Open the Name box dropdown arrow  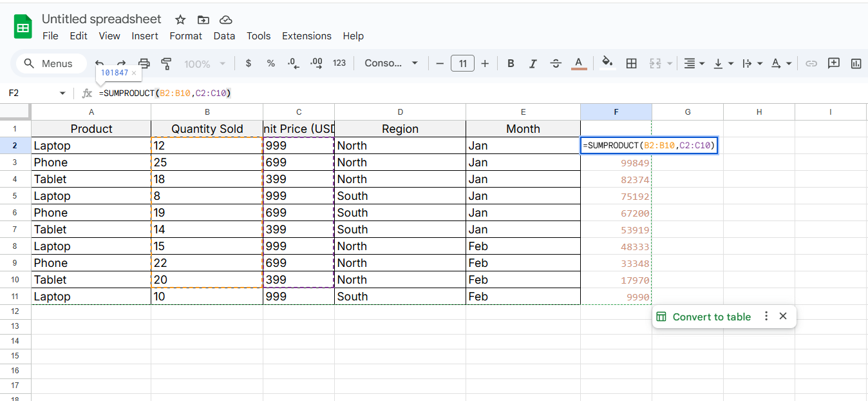point(62,93)
